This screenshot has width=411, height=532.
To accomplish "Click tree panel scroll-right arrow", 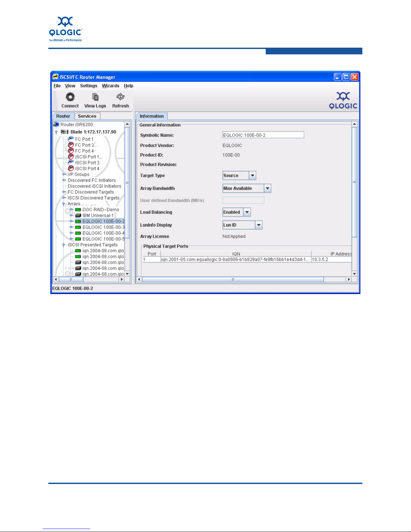I will point(122,279).
